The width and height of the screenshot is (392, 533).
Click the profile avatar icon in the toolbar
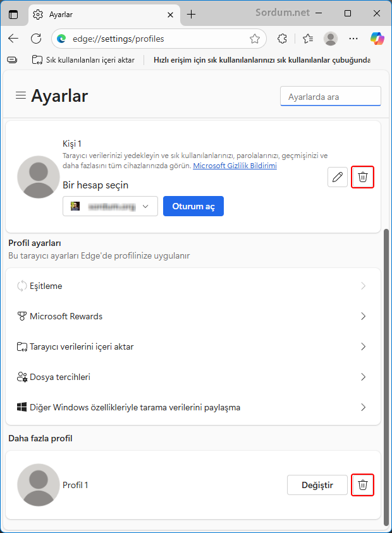pyautogui.click(x=330, y=39)
